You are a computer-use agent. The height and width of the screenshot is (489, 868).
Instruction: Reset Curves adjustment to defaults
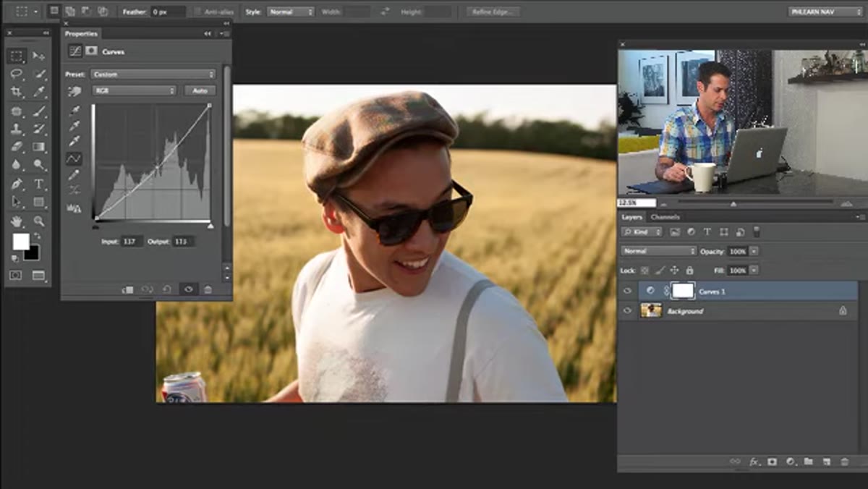point(167,289)
